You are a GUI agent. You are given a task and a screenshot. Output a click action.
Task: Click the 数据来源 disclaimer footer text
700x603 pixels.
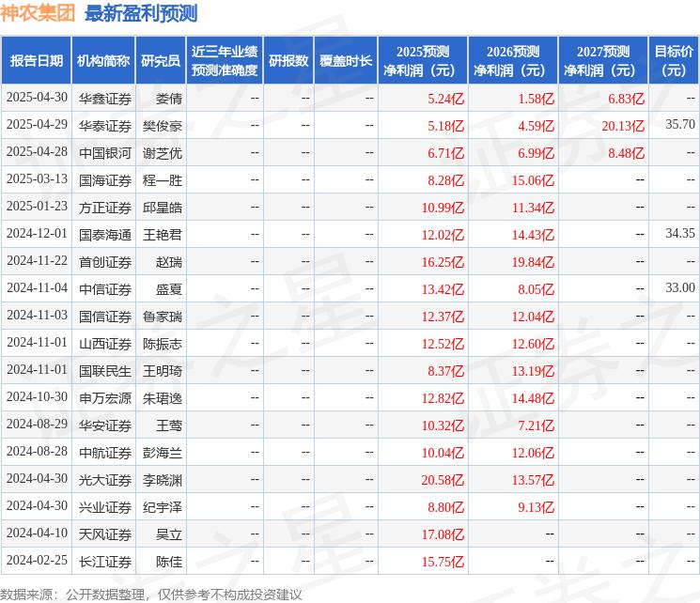click(151, 595)
